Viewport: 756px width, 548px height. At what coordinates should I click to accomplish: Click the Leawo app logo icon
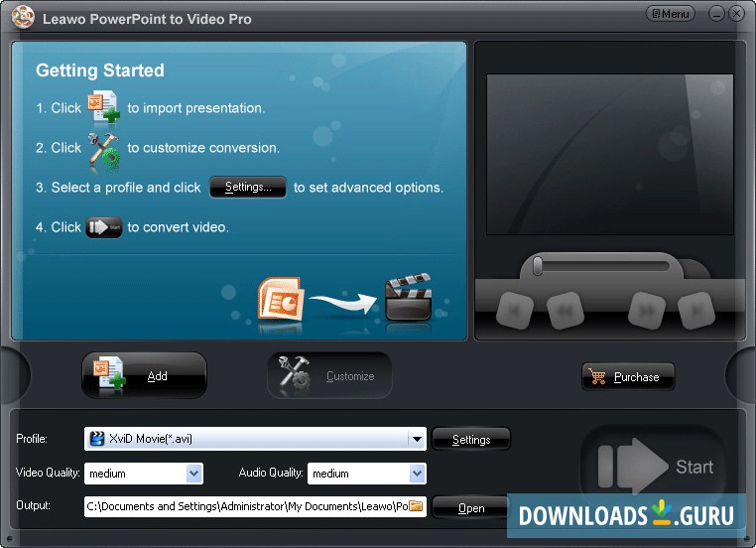(23, 18)
